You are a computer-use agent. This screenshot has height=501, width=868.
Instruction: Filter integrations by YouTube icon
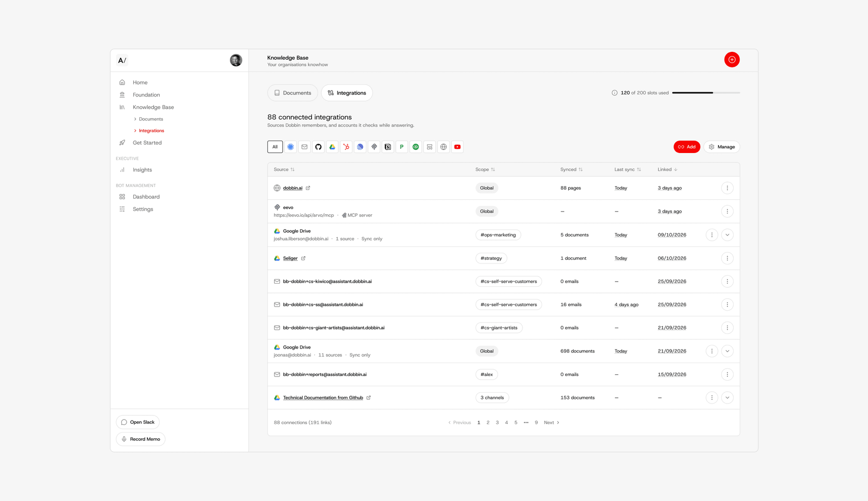458,147
